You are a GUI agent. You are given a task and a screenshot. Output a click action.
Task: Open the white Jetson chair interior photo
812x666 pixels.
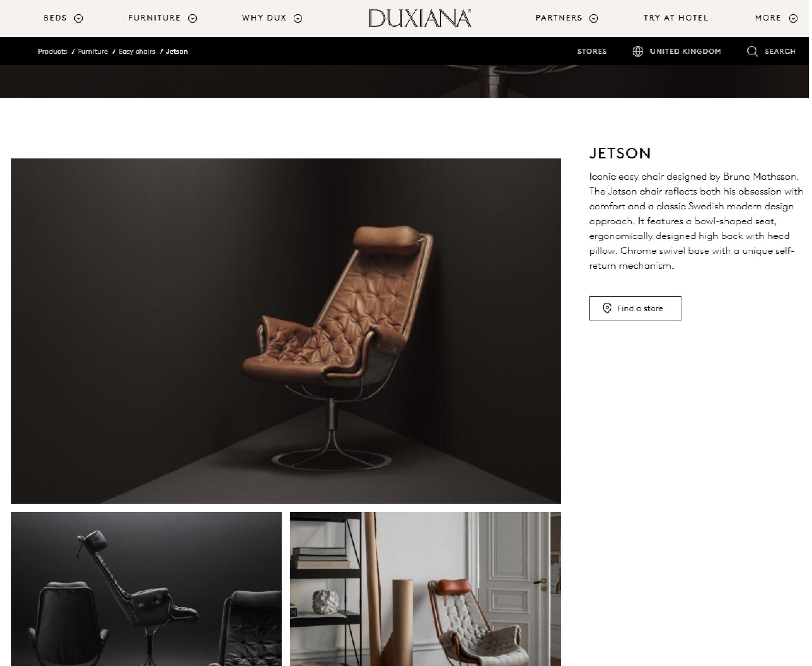point(426,589)
